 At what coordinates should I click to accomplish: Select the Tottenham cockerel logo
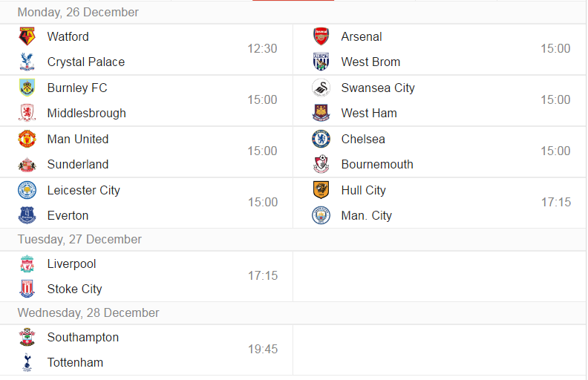[27, 362]
